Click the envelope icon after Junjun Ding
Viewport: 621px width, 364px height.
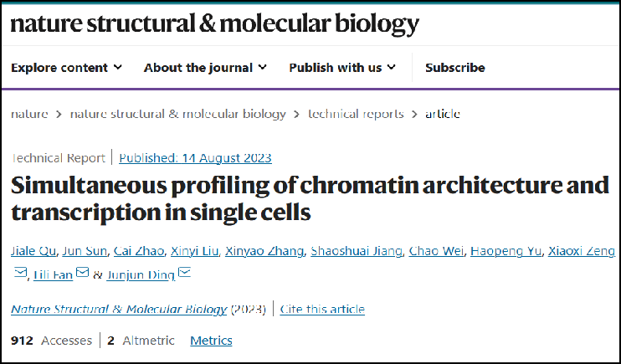[185, 273]
